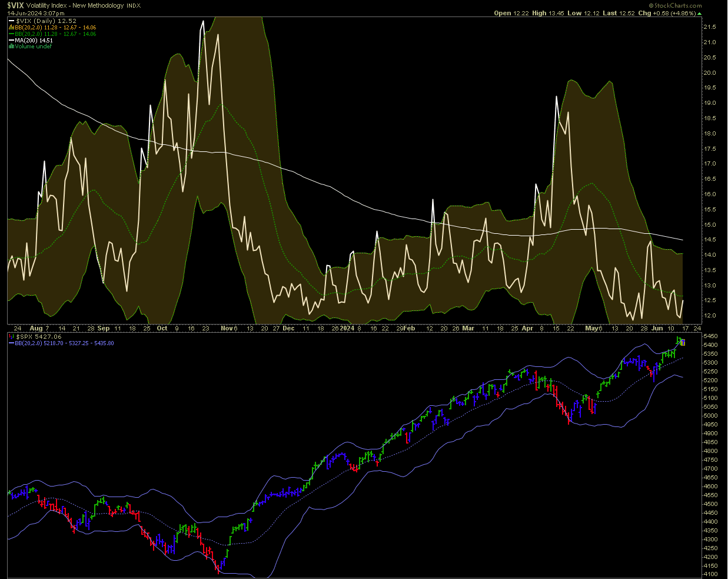The width and height of the screenshot is (728, 579).
Task: Click the 20.0 tick on the VIX price axis
Action: 710,73
